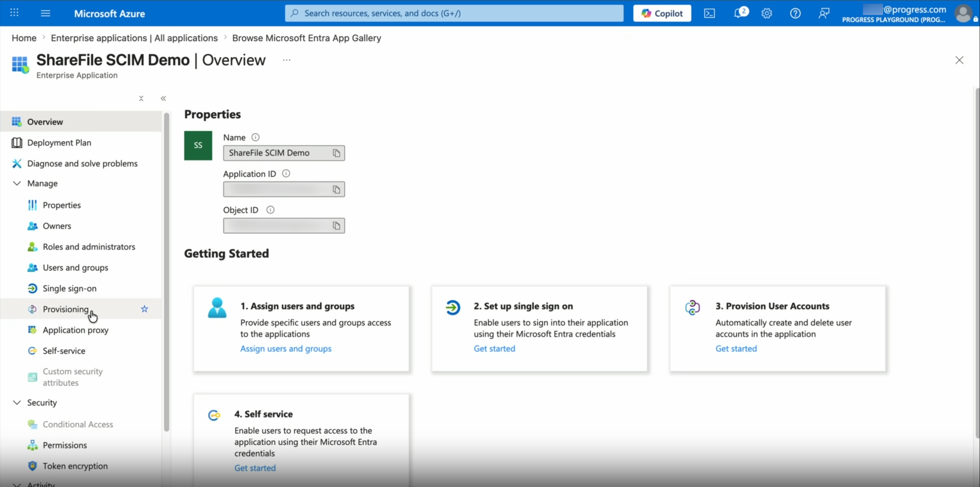Open Deployment Plan in the sidebar
Screen dimensions: 980x487
81,142
